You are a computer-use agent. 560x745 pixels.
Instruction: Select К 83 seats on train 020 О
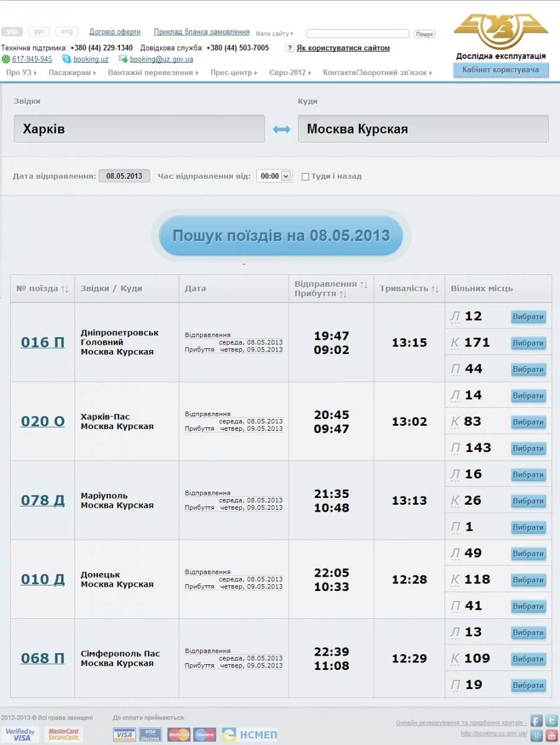528,422
